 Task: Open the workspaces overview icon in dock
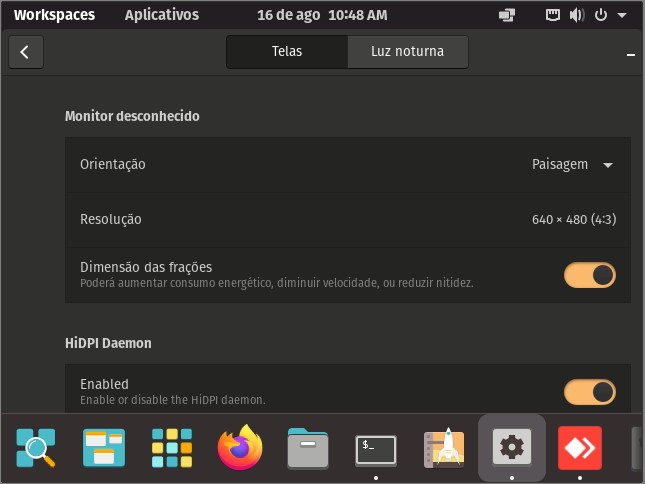click(104, 448)
